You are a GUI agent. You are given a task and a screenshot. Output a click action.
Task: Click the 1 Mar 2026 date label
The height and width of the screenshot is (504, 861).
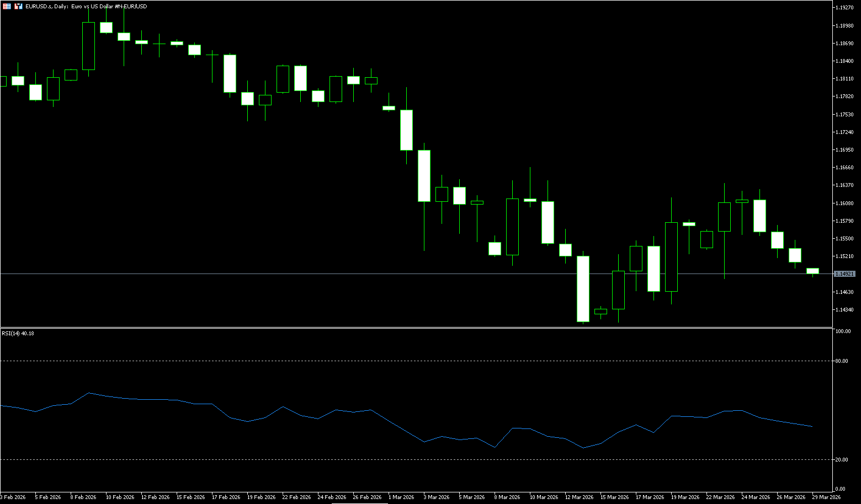[x=401, y=497]
